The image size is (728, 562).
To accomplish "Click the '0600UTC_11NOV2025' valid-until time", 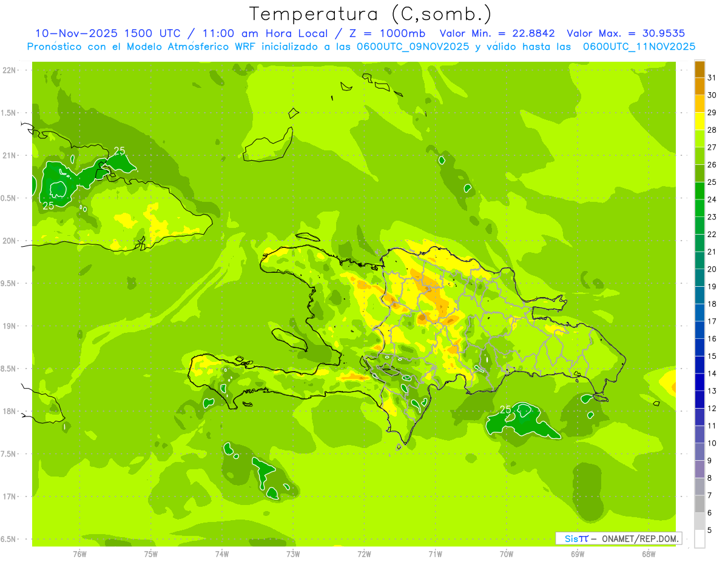I will (639, 46).
